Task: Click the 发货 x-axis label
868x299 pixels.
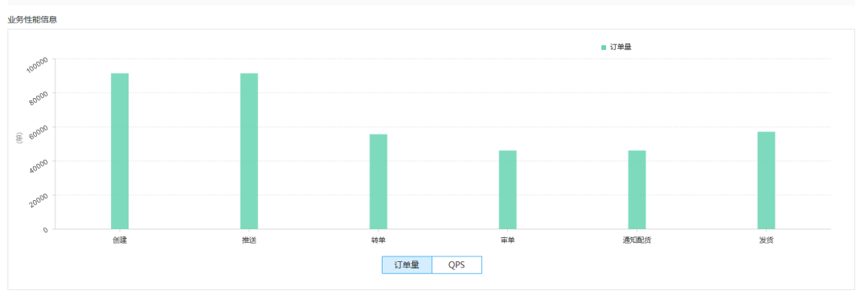Action: pyautogui.click(x=766, y=241)
